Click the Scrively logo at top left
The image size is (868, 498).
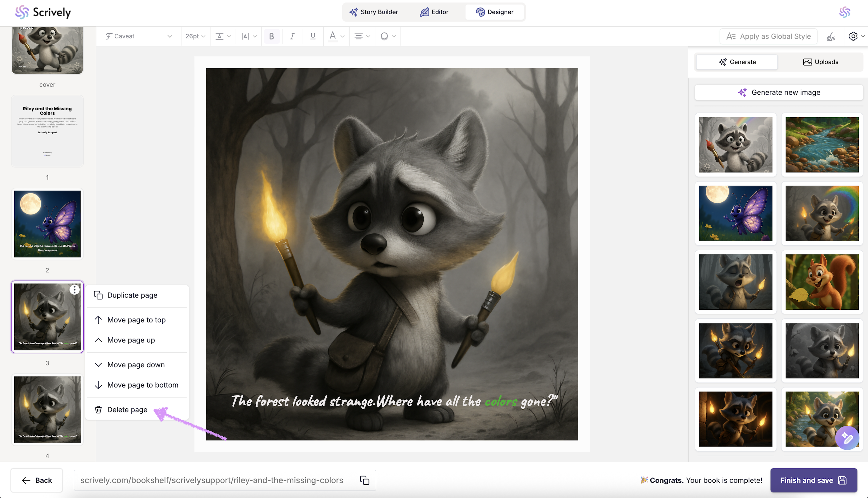pyautogui.click(x=43, y=12)
